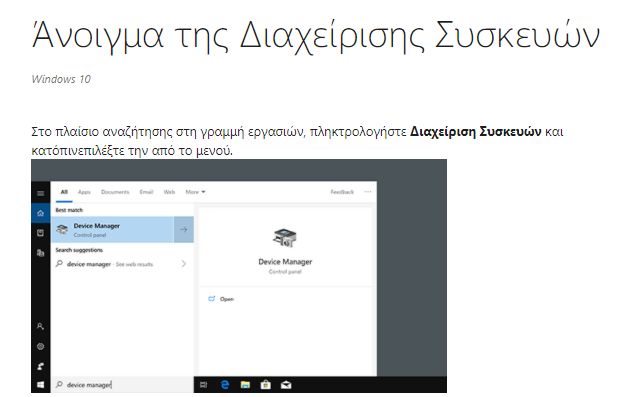Launch Microsoft Edge from the taskbar
Screen dimensions: 625x397
pyautogui.click(x=225, y=385)
